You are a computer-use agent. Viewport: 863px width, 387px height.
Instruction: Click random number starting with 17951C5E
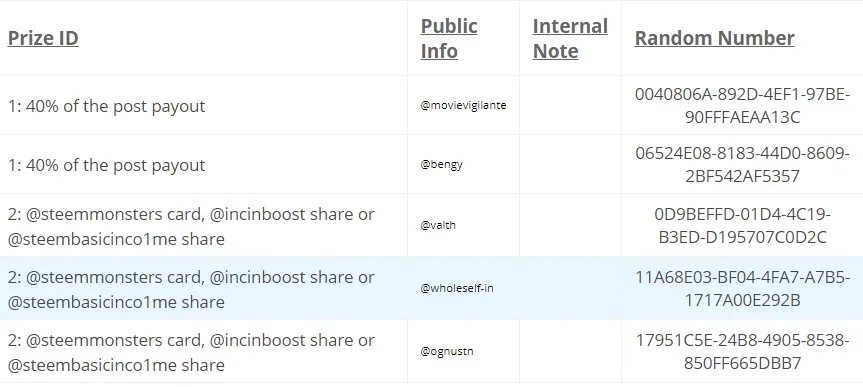point(742,352)
